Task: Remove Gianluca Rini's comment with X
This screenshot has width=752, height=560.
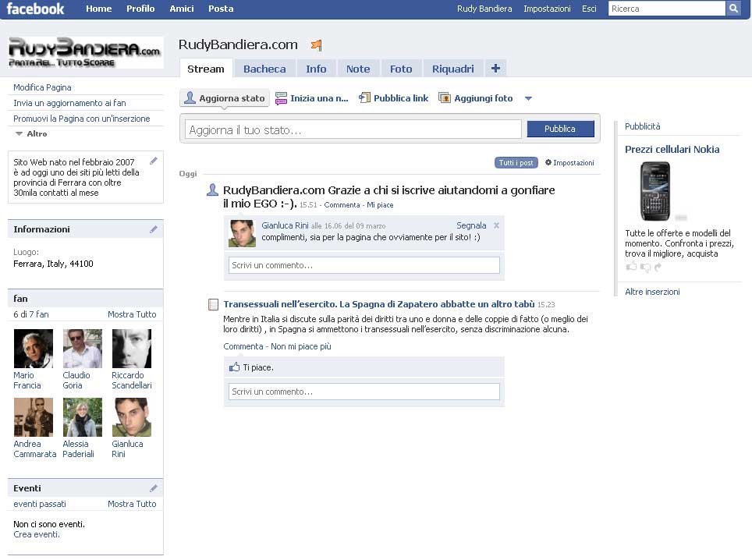Action: pyautogui.click(x=496, y=225)
